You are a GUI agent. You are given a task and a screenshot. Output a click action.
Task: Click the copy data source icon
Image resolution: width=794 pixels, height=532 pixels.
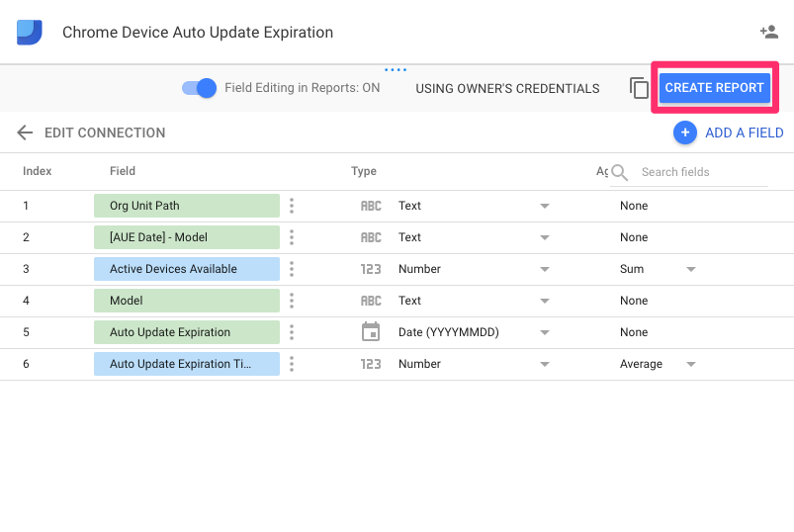[639, 88]
